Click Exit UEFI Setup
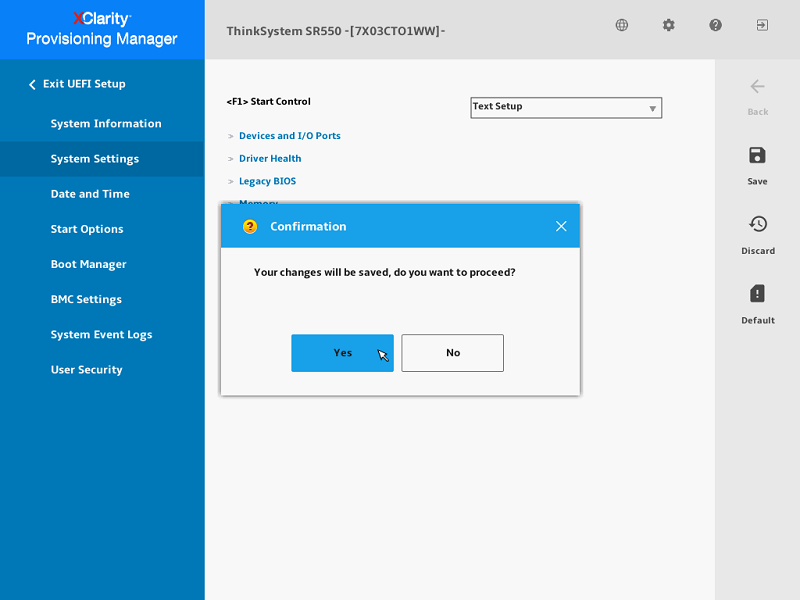Viewport: 800px width, 600px height. 83,84
